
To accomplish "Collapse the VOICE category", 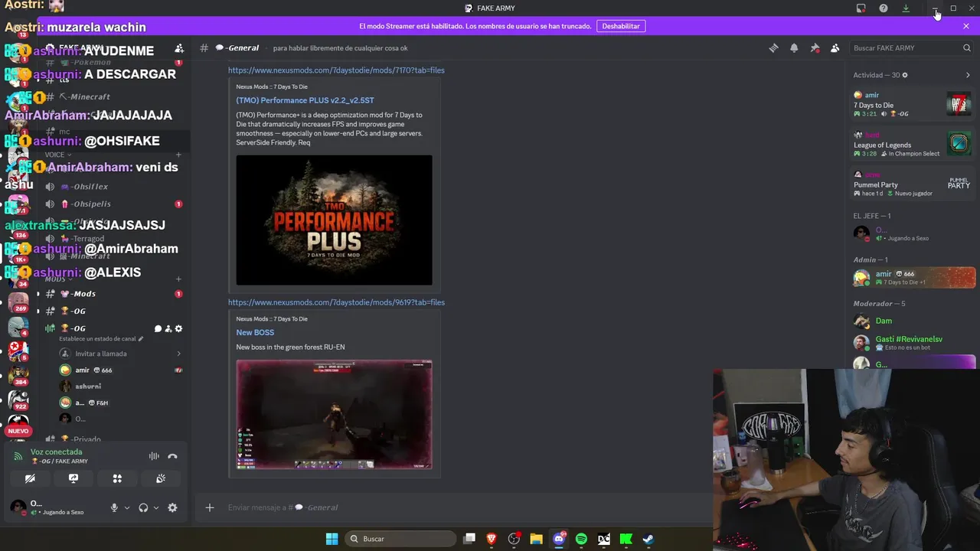I will (57, 155).
